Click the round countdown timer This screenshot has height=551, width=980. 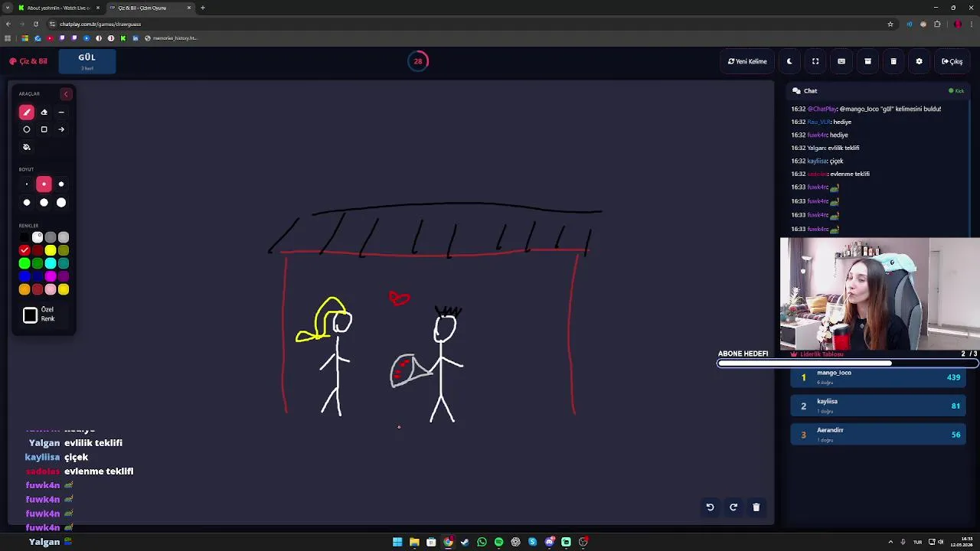(418, 61)
